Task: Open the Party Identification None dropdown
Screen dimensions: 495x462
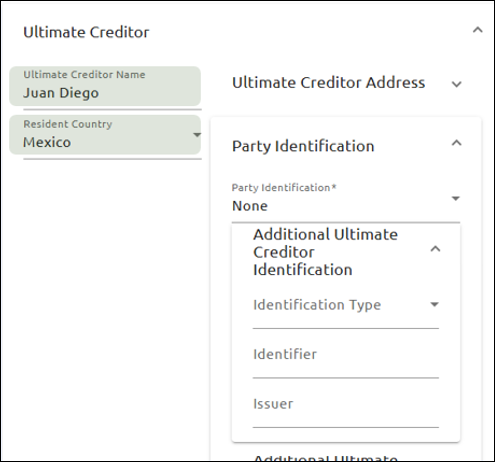Action: pos(346,202)
